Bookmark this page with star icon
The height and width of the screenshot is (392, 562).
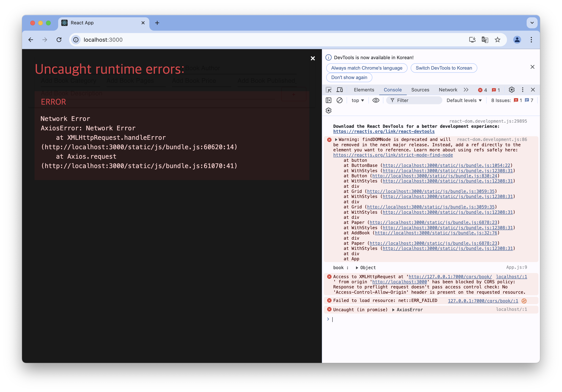pyautogui.click(x=497, y=40)
